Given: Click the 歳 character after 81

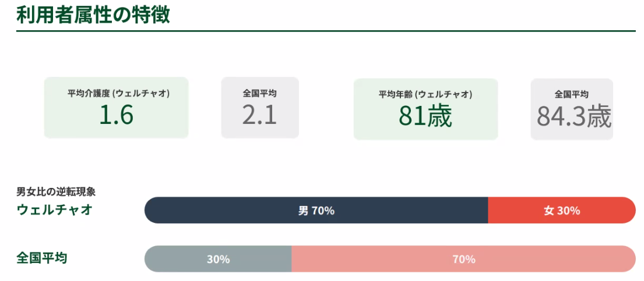Looking at the screenshot, I should (x=439, y=116).
